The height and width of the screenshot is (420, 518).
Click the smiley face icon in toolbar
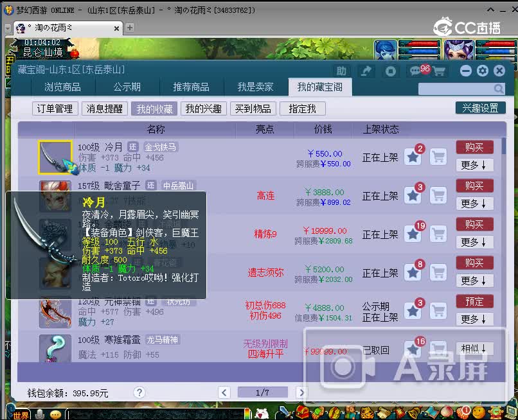[478, 413]
